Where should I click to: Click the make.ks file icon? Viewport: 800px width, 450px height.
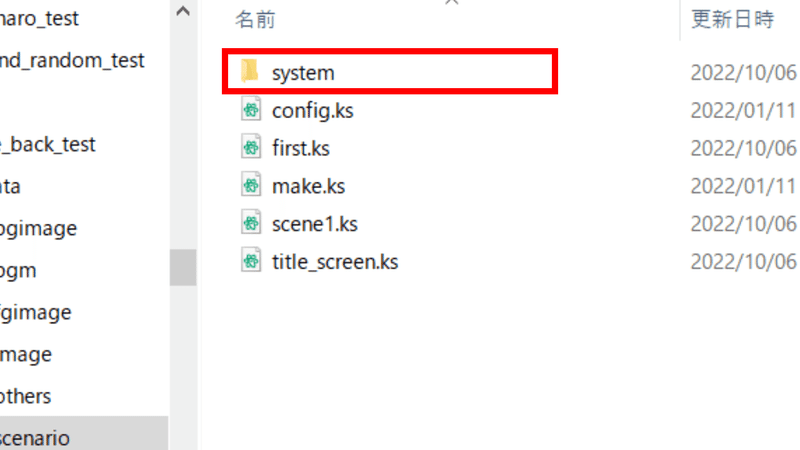point(251,186)
